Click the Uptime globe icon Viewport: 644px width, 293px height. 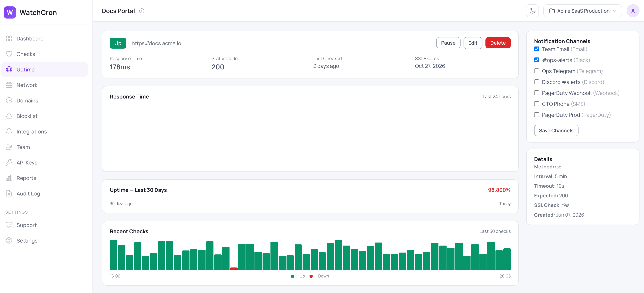click(9, 69)
